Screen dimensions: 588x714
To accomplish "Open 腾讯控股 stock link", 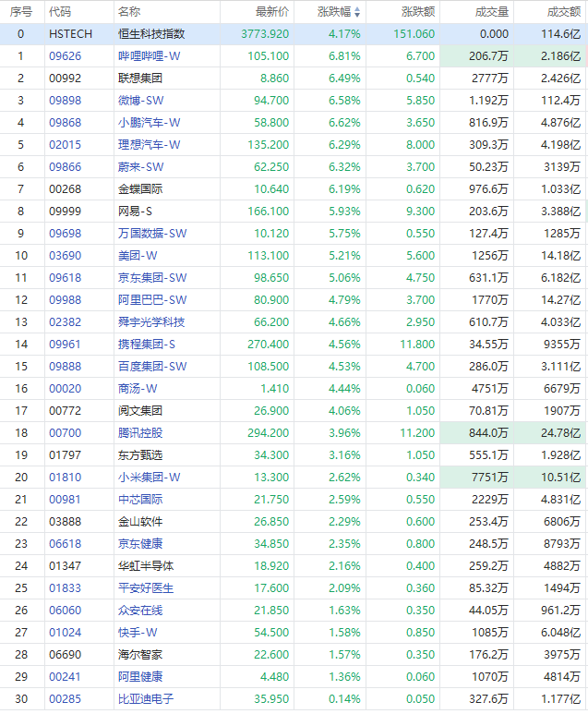I will pos(140,432).
